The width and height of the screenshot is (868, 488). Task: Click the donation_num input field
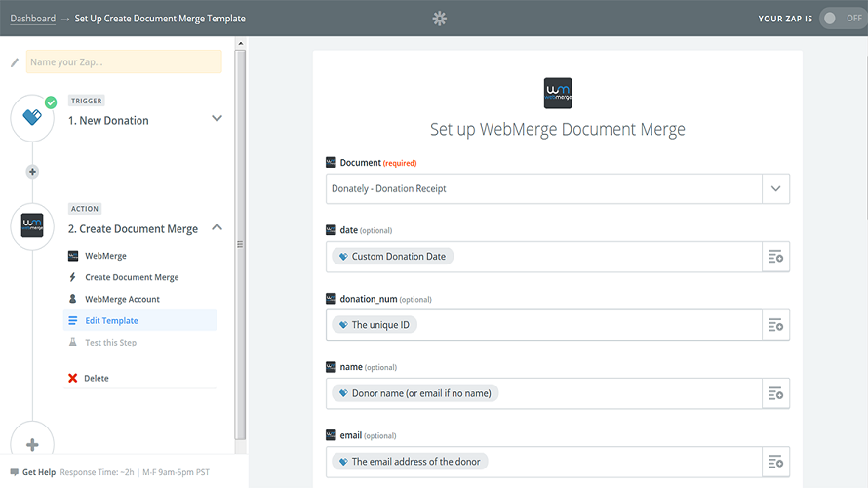pyautogui.click(x=544, y=325)
